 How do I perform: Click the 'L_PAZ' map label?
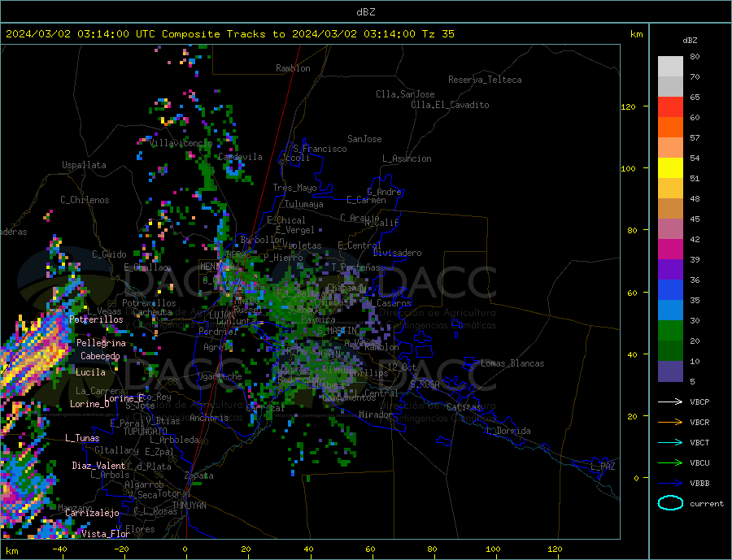603,467
